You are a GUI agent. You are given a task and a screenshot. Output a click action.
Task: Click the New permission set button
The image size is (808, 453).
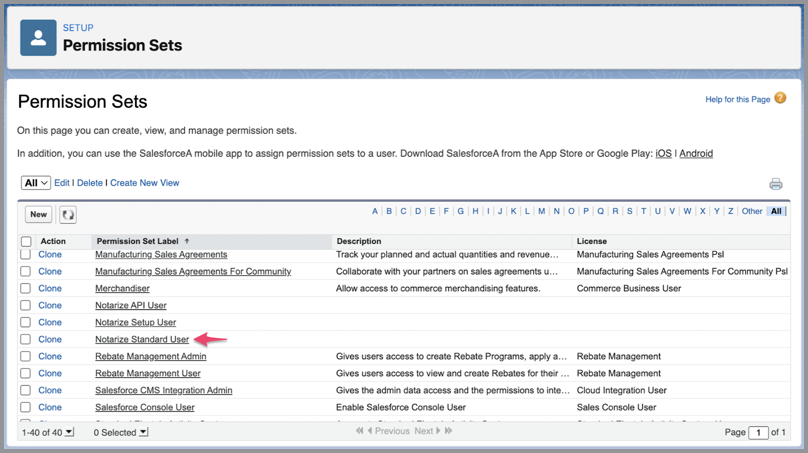pos(38,214)
